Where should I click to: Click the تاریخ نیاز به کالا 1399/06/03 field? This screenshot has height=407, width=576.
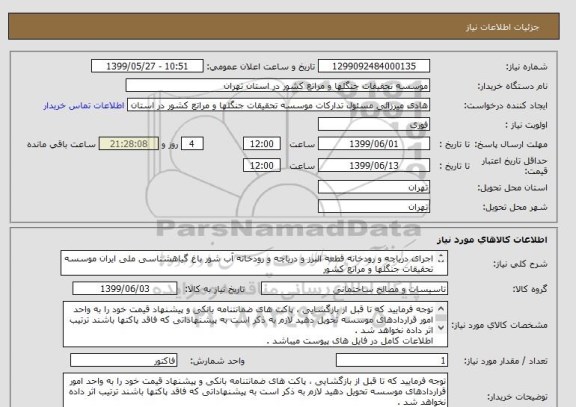click(125, 289)
